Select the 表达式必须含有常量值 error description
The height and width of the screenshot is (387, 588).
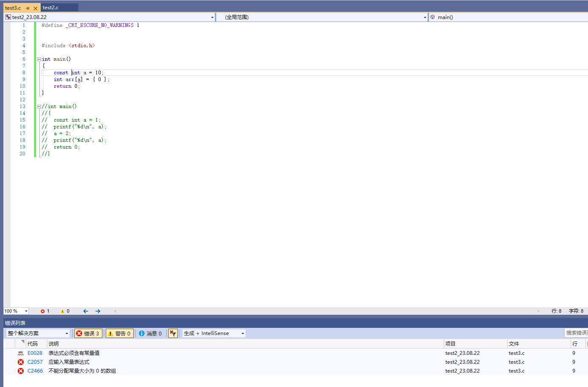tap(74, 353)
